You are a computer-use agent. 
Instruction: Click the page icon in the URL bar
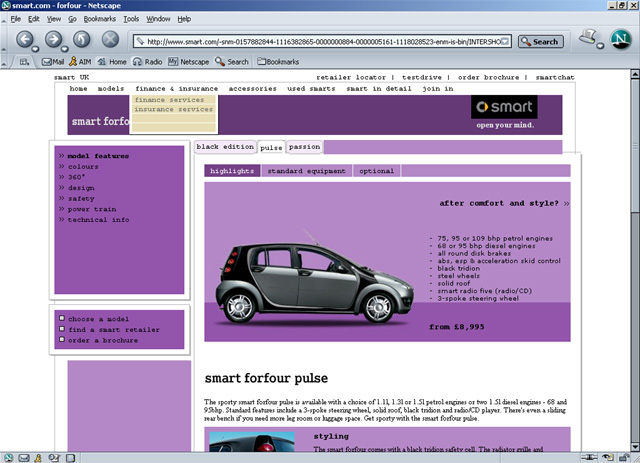click(140, 41)
